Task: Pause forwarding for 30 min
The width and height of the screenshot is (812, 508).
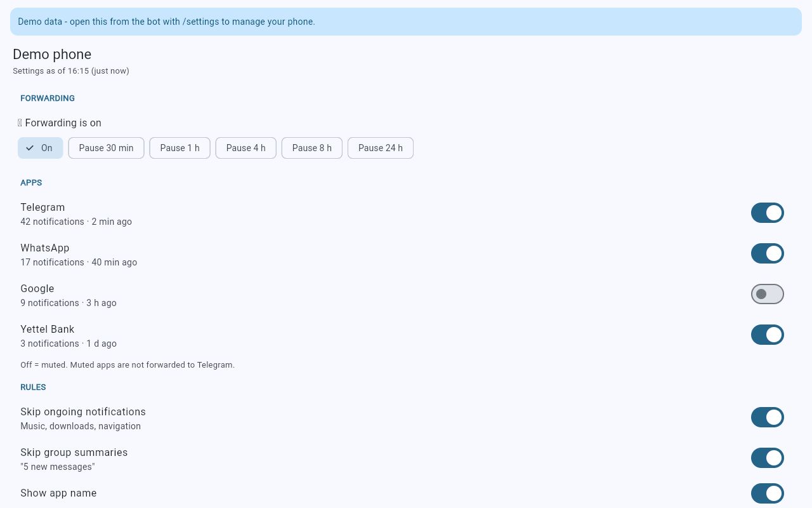Action: point(106,148)
